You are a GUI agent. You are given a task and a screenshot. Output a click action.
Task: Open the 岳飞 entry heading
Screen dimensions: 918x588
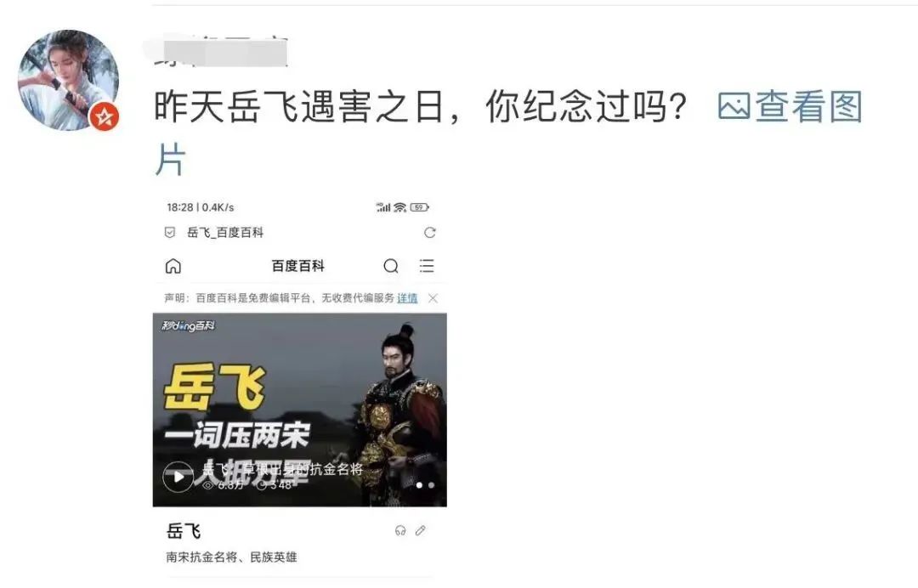(184, 531)
